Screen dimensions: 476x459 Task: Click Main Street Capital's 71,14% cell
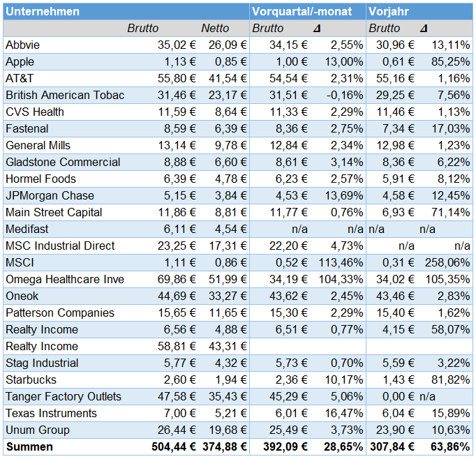(451, 212)
